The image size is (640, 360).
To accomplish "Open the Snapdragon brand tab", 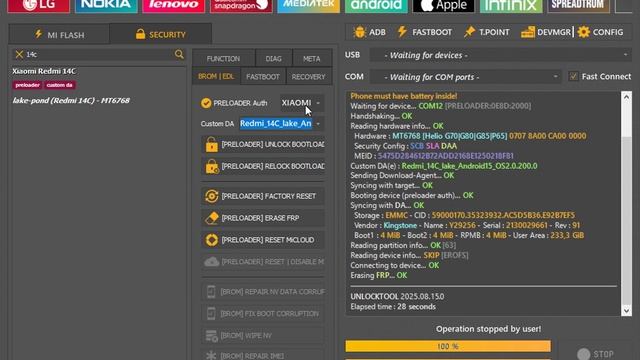I will pyautogui.click(x=241, y=6).
